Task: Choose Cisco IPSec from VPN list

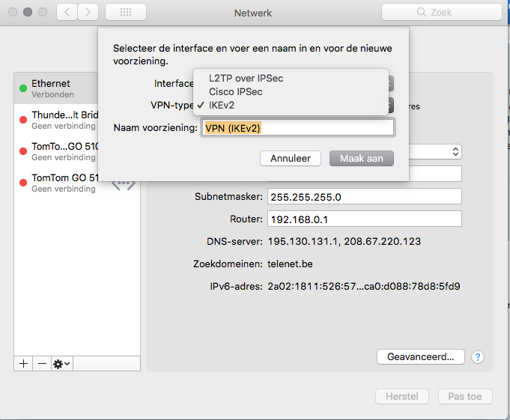Action: 235,91
